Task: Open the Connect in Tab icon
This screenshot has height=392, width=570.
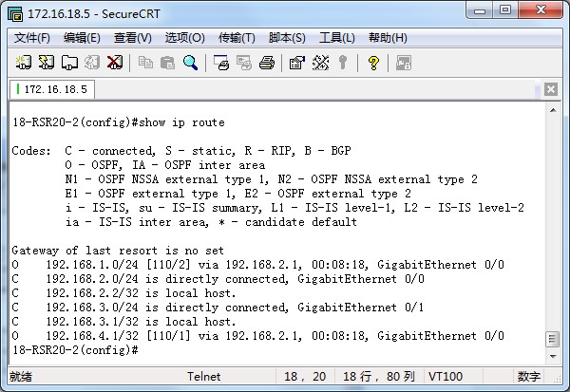Action: (69, 64)
